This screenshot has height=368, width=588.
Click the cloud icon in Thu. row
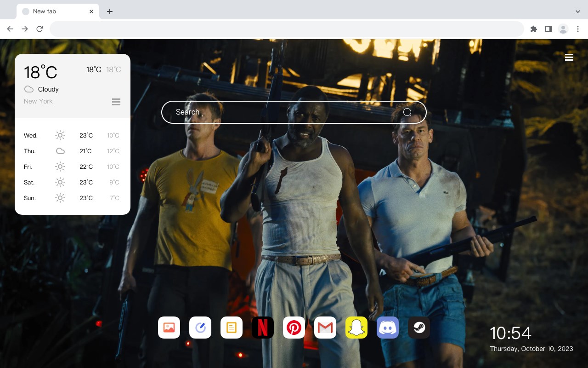tap(60, 151)
